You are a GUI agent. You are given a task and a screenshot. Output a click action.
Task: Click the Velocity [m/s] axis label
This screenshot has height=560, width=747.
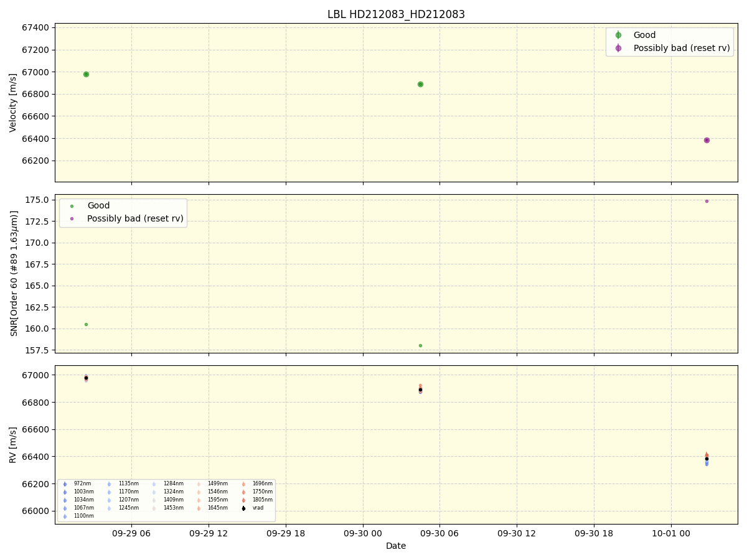[x=13, y=103]
